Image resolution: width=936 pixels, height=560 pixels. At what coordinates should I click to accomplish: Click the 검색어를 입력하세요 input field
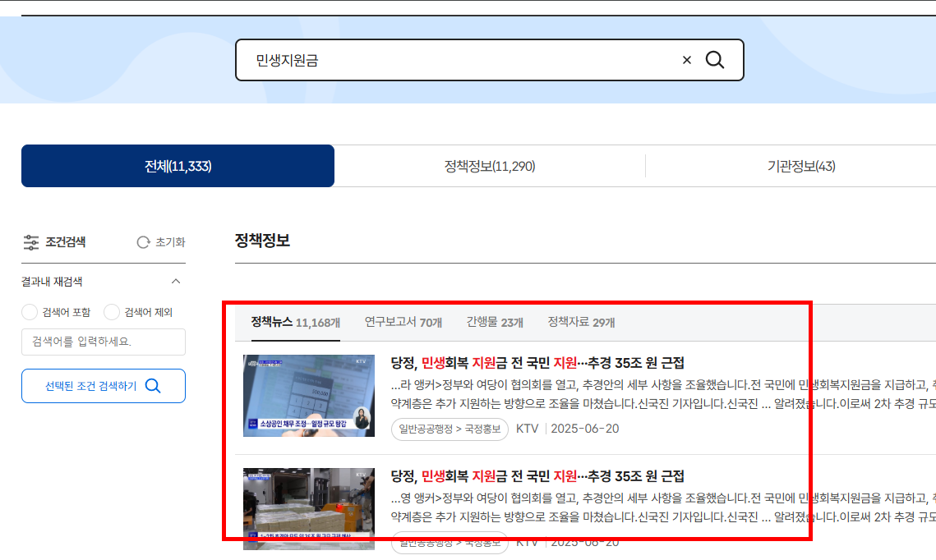103,342
